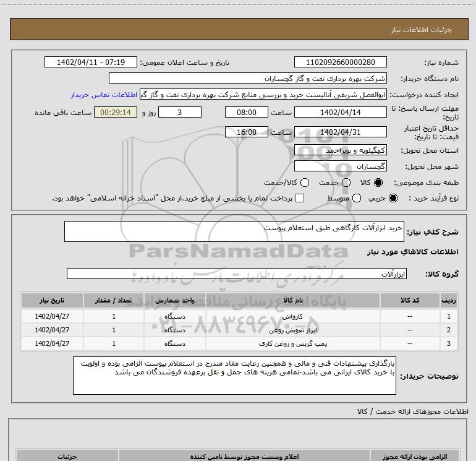The height and width of the screenshot is (461, 476).
Task: Click the شرح کلی نیاز description box
Action: pos(234,231)
